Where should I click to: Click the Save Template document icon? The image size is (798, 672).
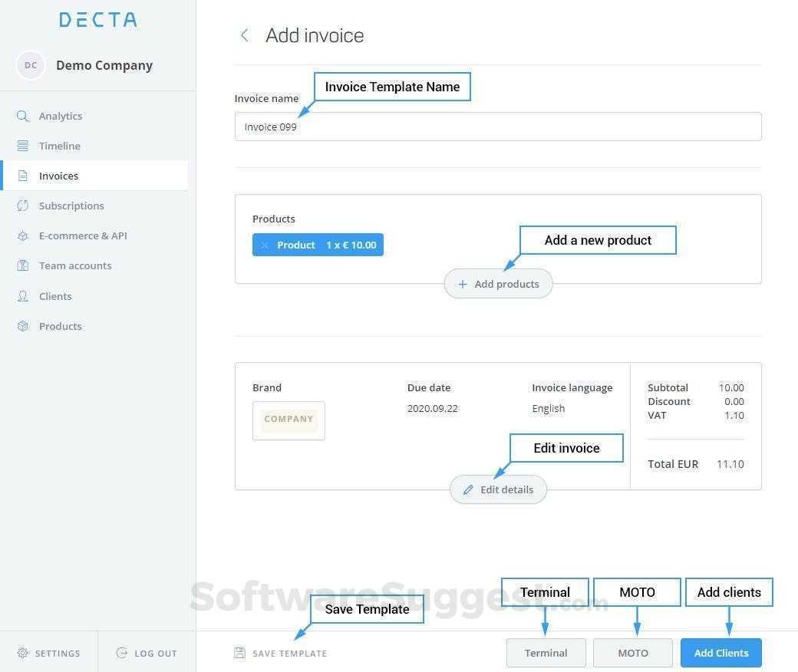239,653
